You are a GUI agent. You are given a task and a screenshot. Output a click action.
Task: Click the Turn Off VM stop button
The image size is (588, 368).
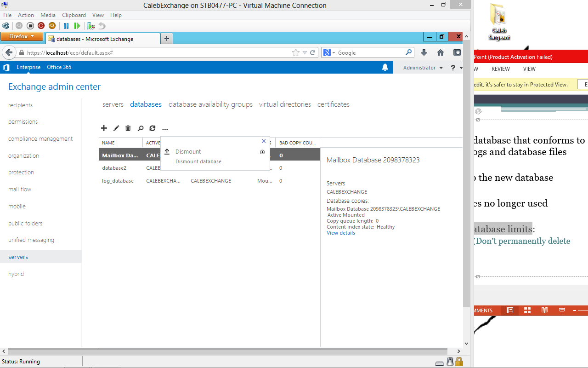click(x=30, y=26)
